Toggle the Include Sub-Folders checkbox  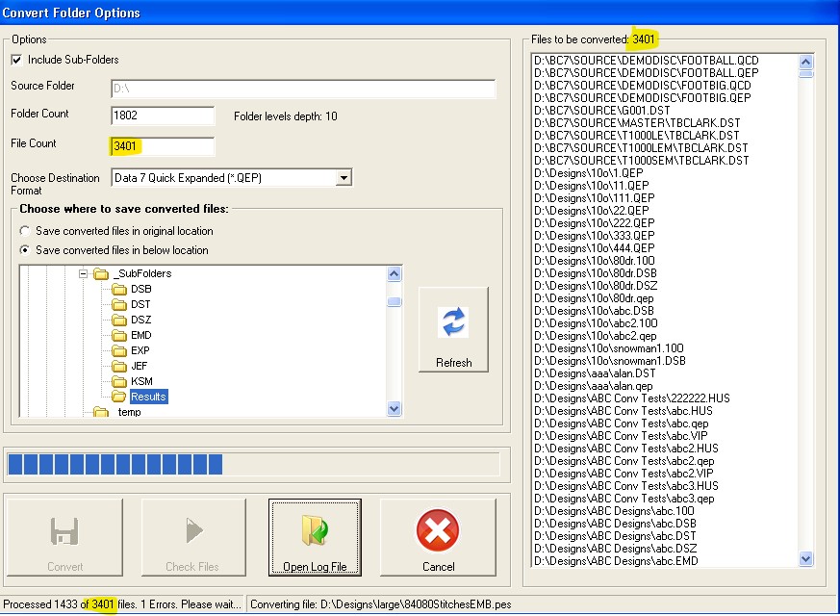pos(16,60)
